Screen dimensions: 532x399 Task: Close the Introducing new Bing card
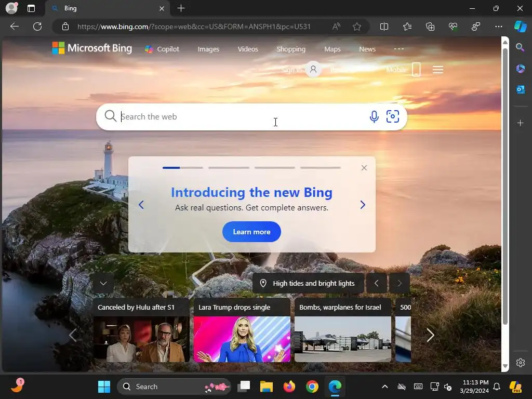[364, 168]
